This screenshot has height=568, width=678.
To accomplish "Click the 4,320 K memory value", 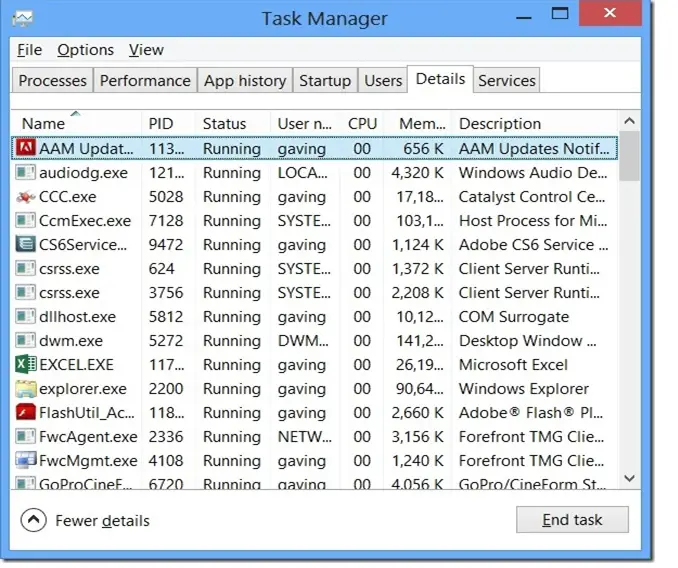I will click(x=418, y=173).
